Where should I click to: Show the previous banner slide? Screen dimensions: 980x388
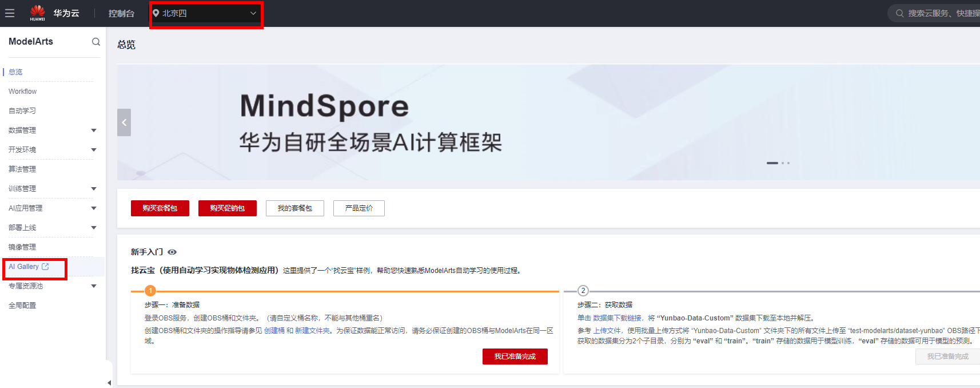124,122
